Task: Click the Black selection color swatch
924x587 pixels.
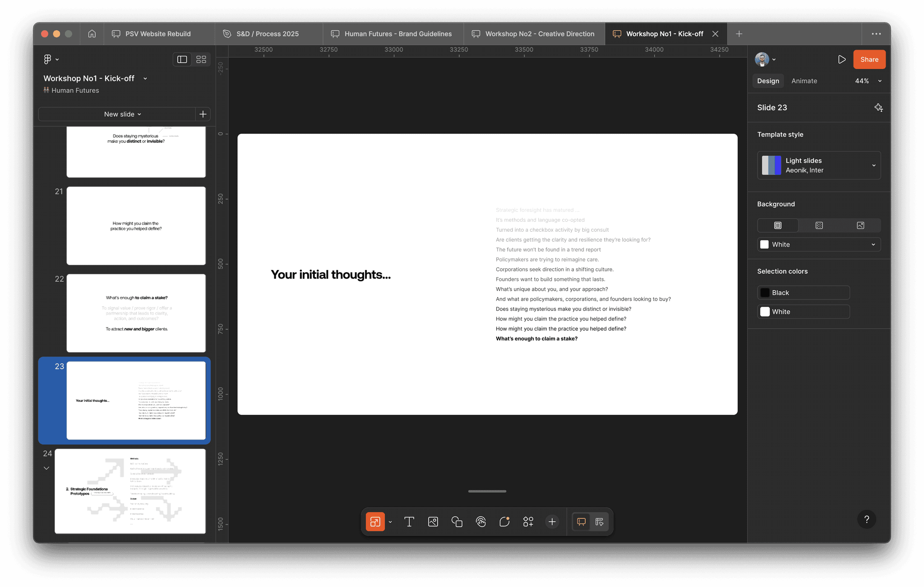Action: pos(765,293)
